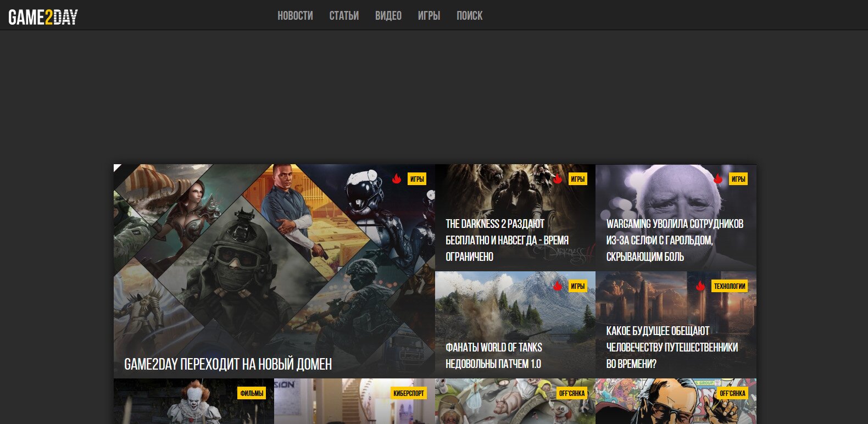
Task: Open the ИГРЫ navigation item
Action: [x=429, y=16]
